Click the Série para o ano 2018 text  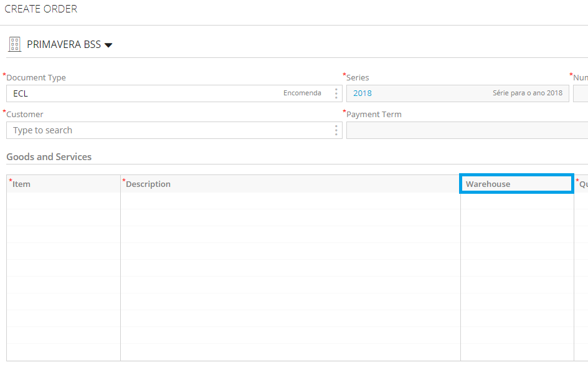pos(528,93)
